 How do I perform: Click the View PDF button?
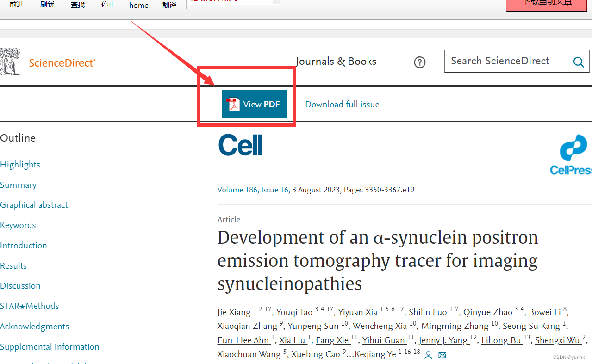(254, 104)
